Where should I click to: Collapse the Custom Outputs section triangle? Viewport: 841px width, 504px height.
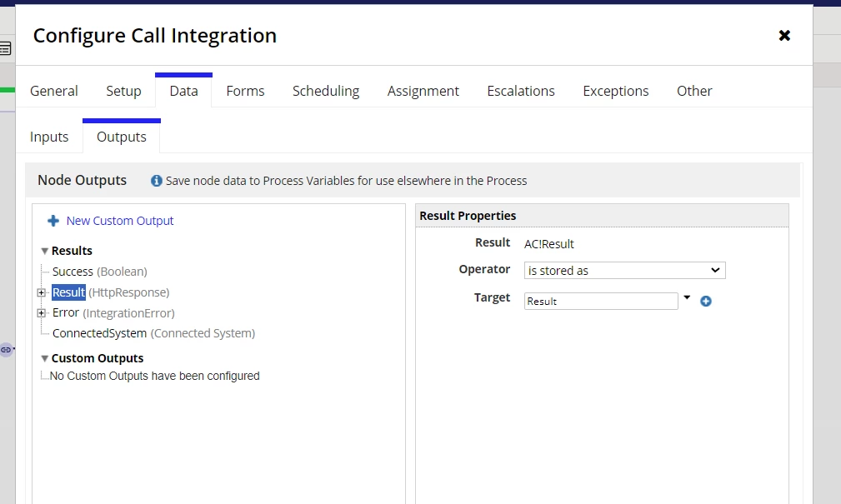pos(44,358)
